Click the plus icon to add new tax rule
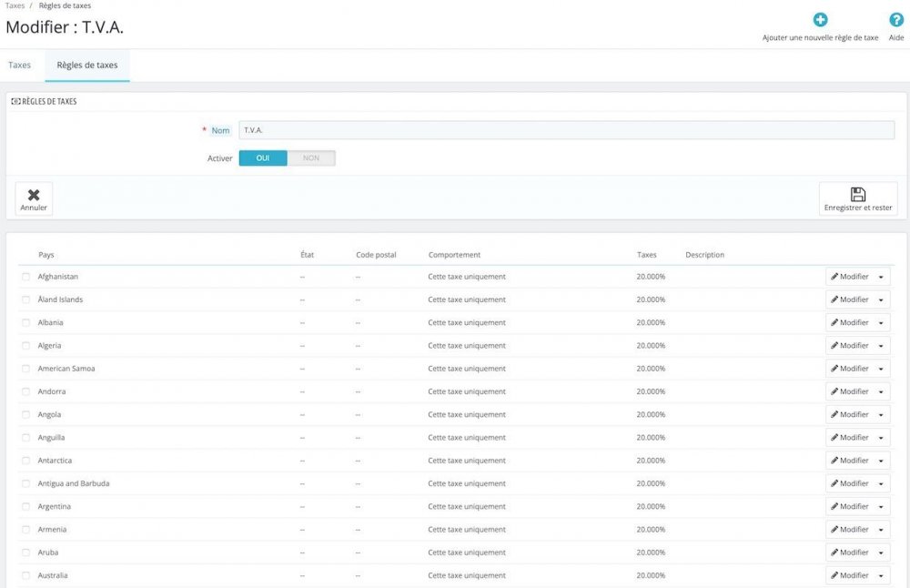Viewport: 910px width, 588px height. tap(820, 20)
